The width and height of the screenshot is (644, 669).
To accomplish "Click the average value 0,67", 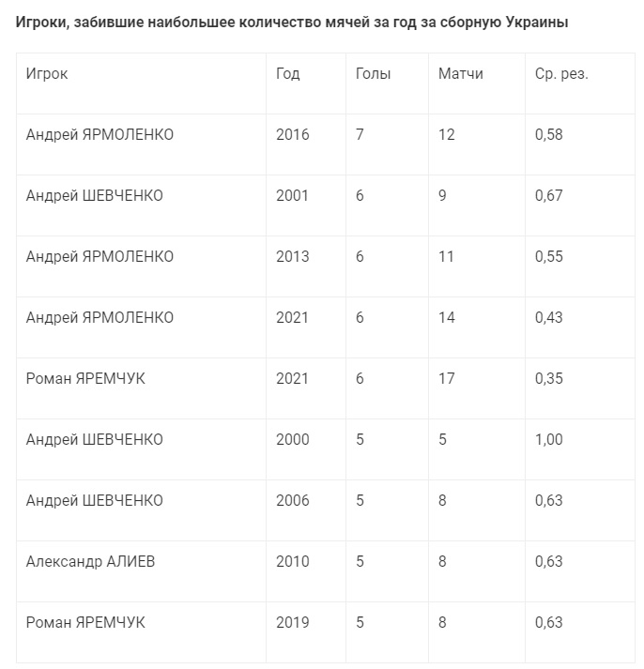I will [548, 196].
